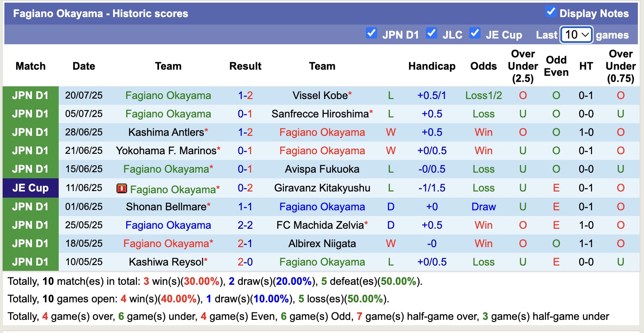Click the JPN D1 badge on the Shonan Bellmare row

pos(30,206)
